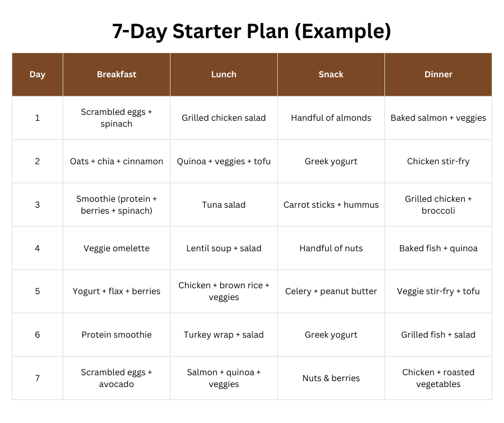
Task: Click the Tuna salad cell
Action: point(224,205)
